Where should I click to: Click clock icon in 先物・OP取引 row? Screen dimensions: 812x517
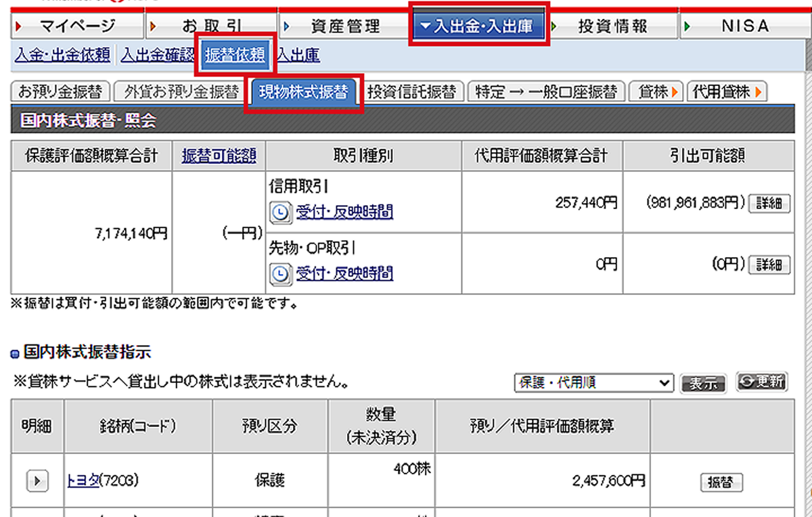(279, 274)
